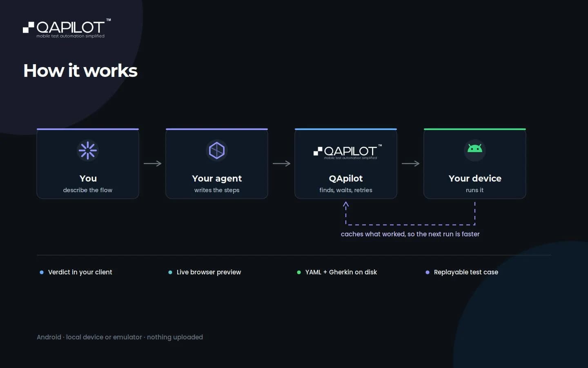Click the dashed upward arrowhead under QApilot card

[x=346, y=204]
